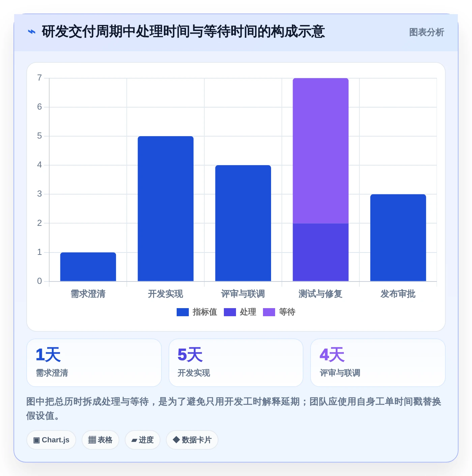This screenshot has width=472, height=476.
Task: Toggle the 处理 legend color swatch
Action: click(230, 312)
